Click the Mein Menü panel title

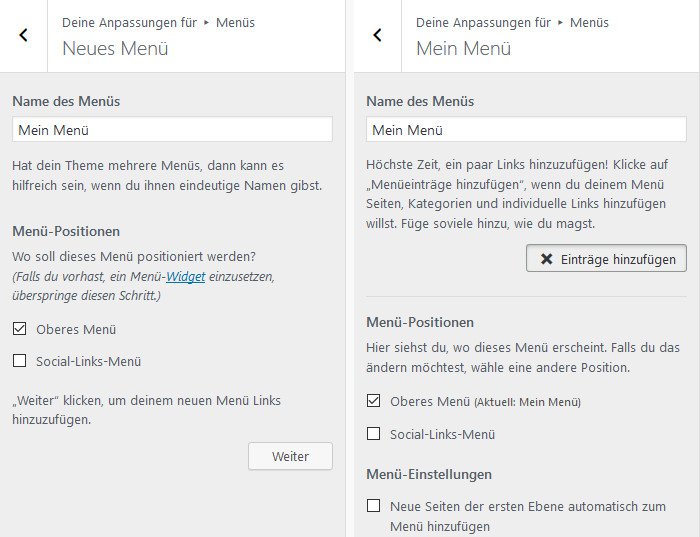(463, 48)
